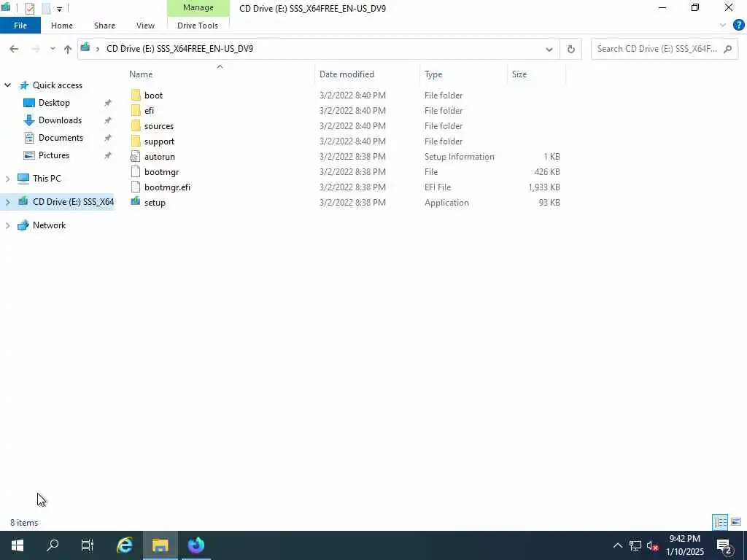Select This PC in the navigation pane
Image resolution: width=747 pixels, height=560 pixels.
point(47,179)
